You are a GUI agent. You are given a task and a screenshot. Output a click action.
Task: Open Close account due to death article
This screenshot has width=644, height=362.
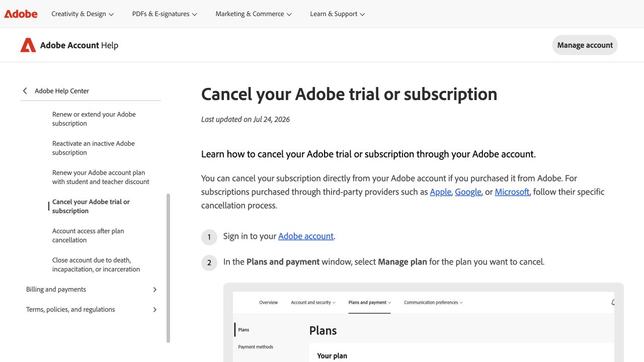click(96, 264)
